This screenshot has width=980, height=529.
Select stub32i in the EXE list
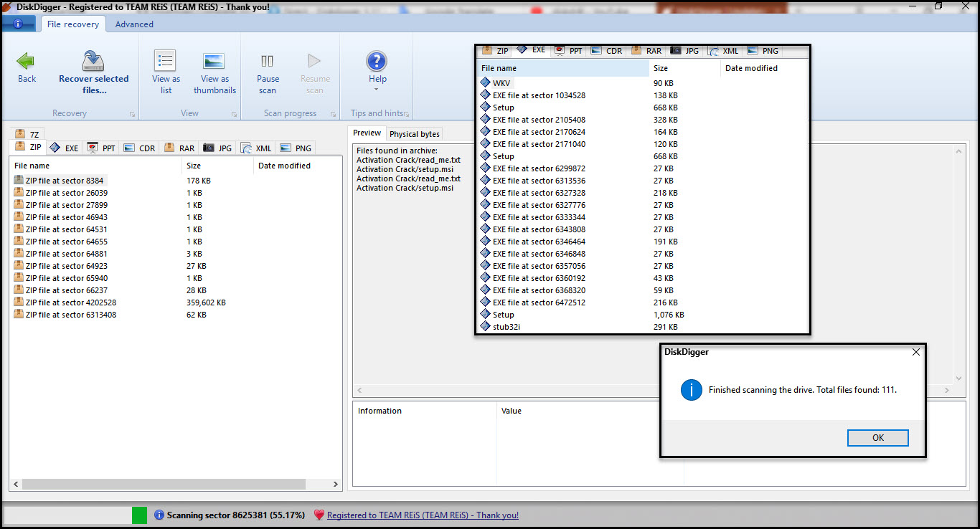click(x=506, y=327)
